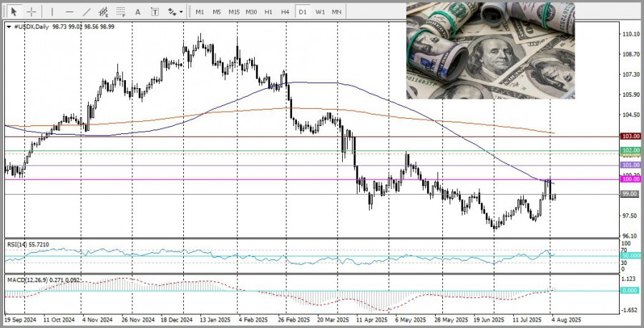This screenshot has height=328, width=644.
Task: Click the 107.30 price scale value
Action: 631,74
